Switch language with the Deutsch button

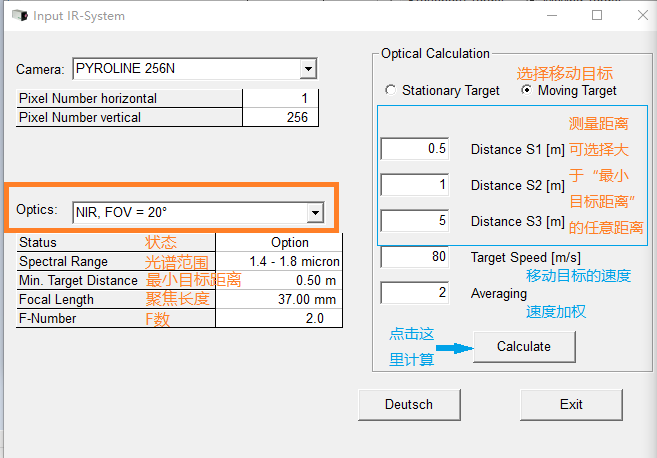tap(409, 404)
